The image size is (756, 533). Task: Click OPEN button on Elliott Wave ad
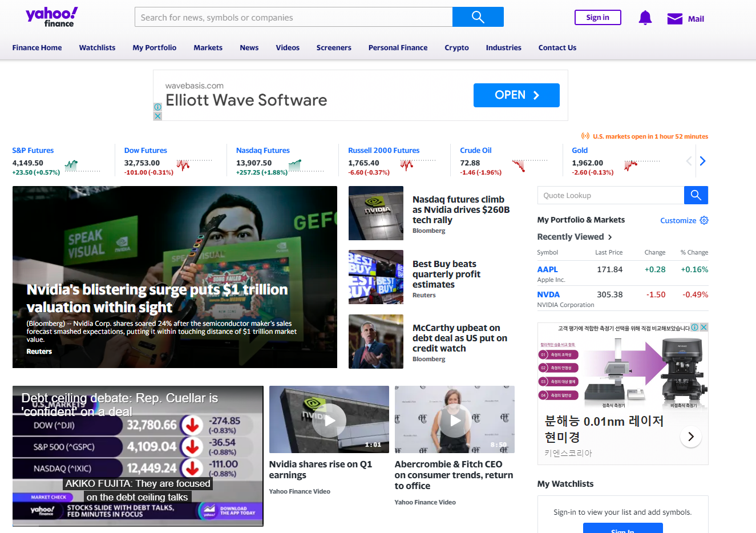tap(516, 95)
